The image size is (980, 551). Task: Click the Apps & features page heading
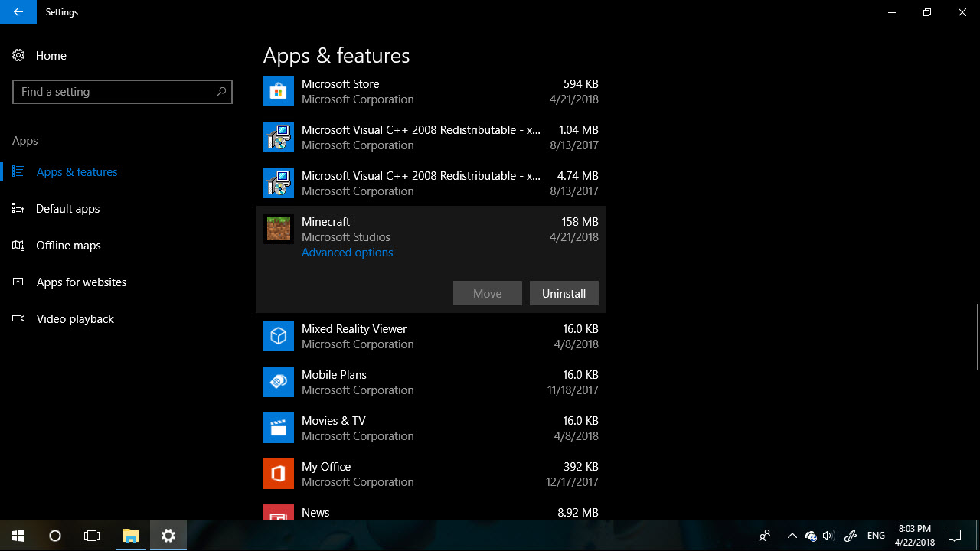point(337,56)
